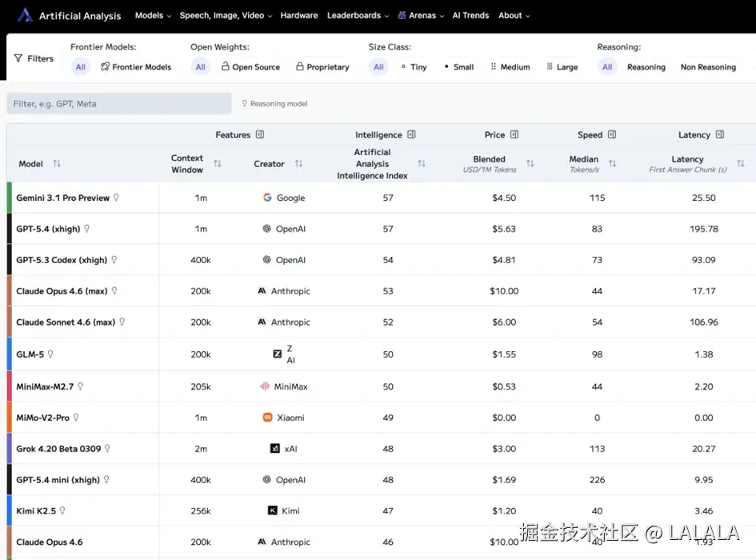Enable the Open Source filter
This screenshot has height=560, width=756.
pos(250,67)
